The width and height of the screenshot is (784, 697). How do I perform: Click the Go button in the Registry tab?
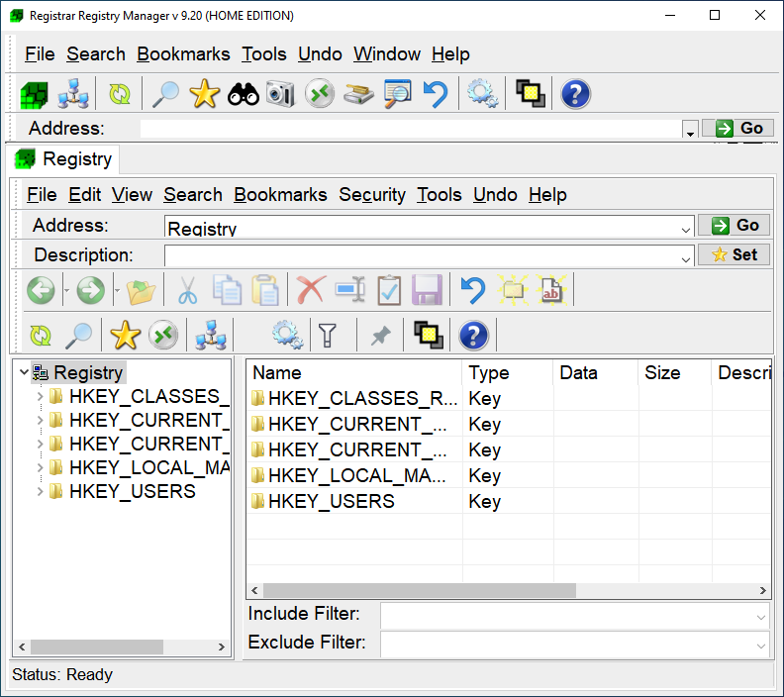(x=734, y=226)
